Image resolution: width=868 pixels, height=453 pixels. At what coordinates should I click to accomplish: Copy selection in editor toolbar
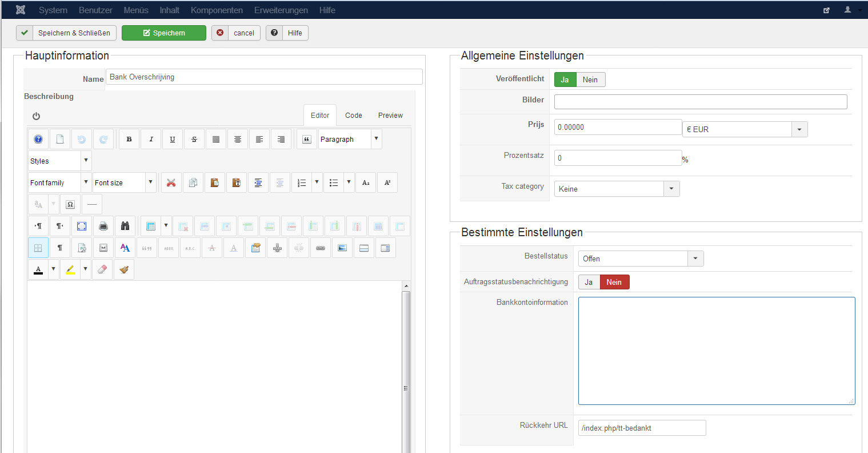193,182
